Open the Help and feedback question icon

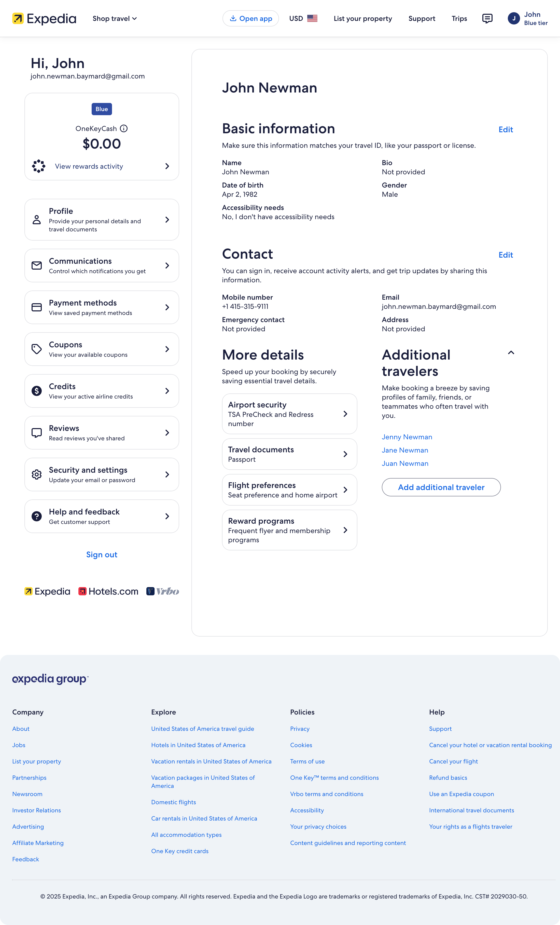coord(36,516)
